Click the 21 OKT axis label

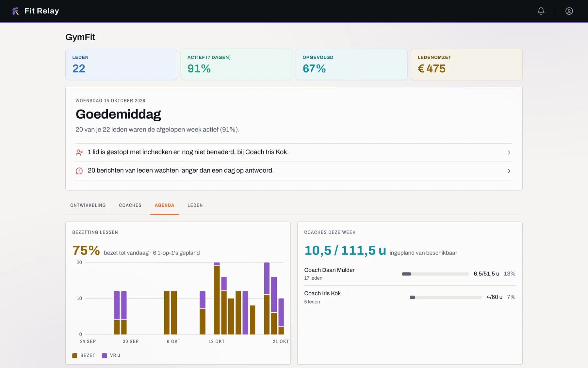[281, 342]
